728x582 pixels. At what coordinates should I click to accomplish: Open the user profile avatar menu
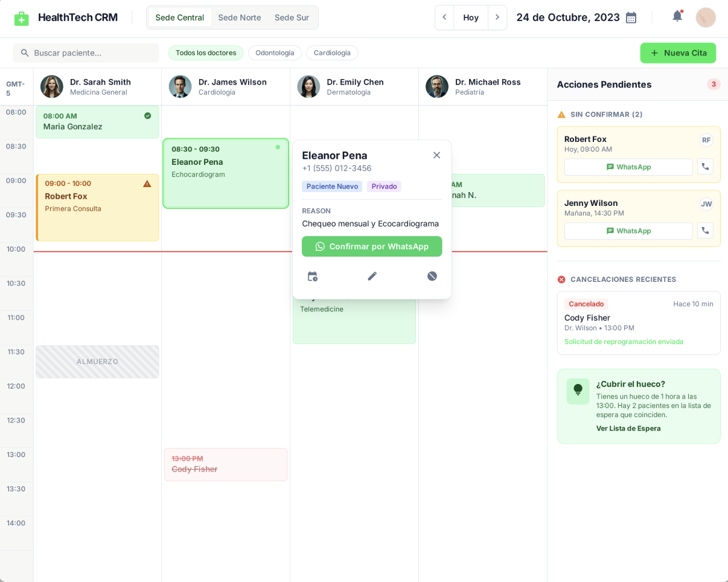tap(705, 18)
